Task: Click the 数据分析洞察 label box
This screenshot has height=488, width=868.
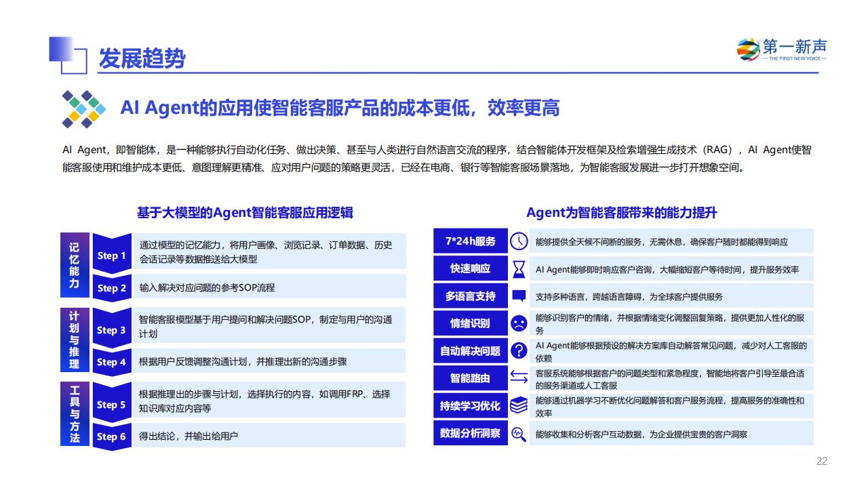Action: coord(471,432)
